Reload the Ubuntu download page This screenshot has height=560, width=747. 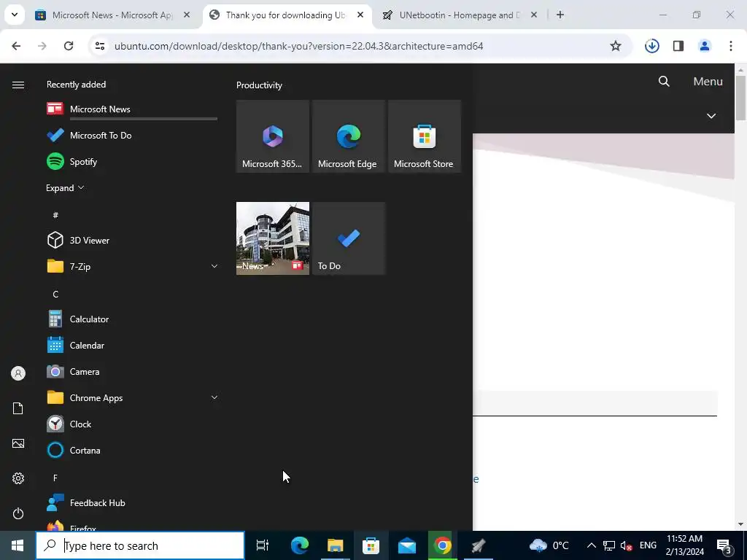tap(69, 46)
